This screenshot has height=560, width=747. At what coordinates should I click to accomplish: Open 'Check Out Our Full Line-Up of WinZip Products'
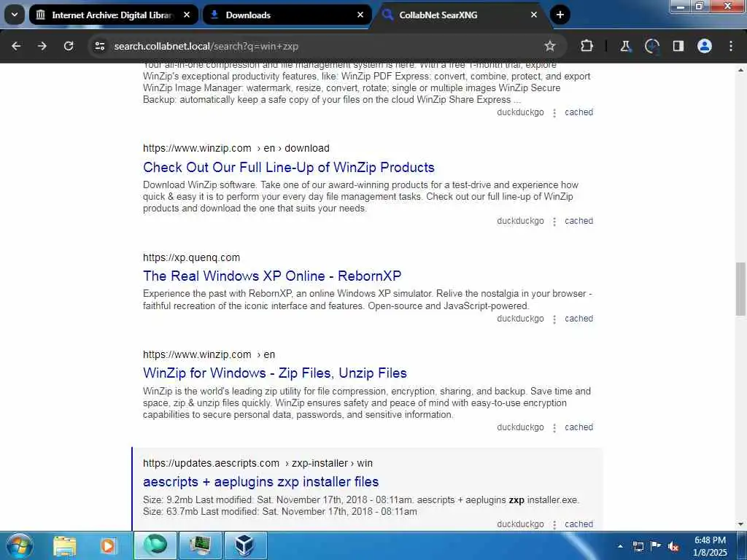coord(289,168)
